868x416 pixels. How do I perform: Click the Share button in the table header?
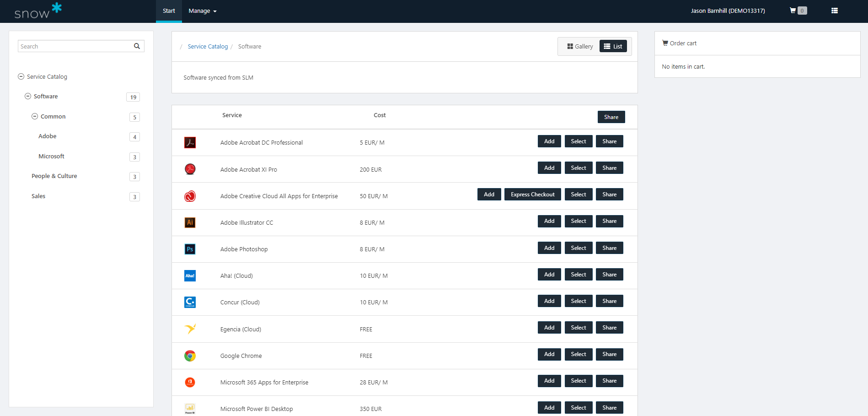pos(611,117)
